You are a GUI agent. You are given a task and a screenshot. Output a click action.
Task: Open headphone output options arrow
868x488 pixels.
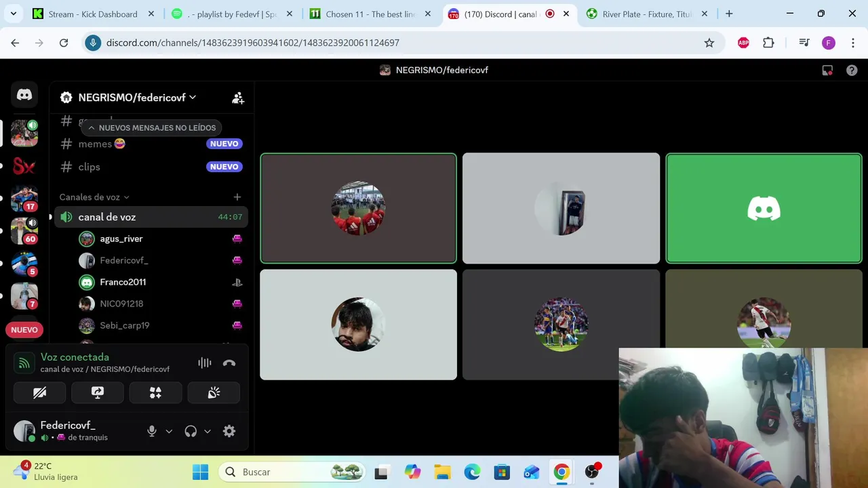pyautogui.click(x=208, y=431)
